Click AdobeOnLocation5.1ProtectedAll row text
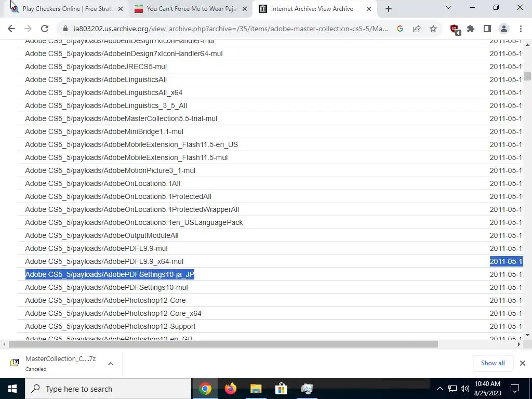The height and width of the screenshot is (399, 532). pyautogui.click(x=118, y=196)
